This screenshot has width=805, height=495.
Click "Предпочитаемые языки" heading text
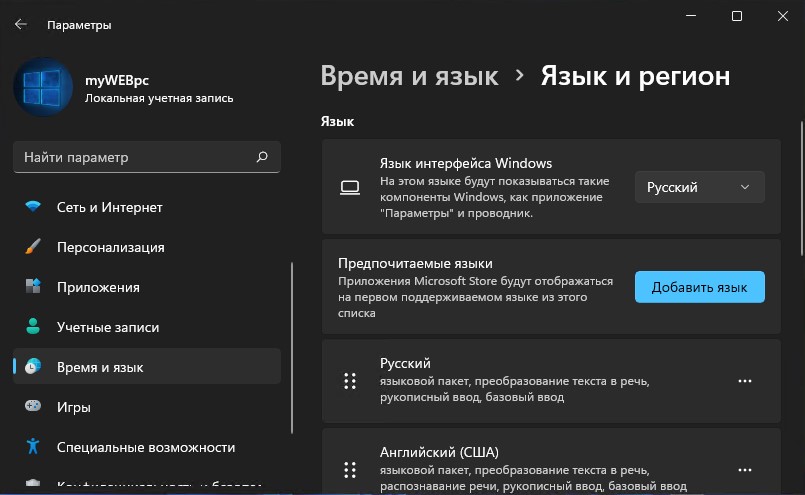pos(415,263)
